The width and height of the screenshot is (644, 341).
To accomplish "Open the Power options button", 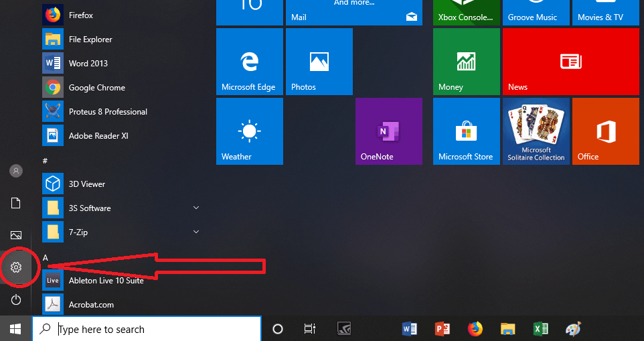I will point(16,300).
